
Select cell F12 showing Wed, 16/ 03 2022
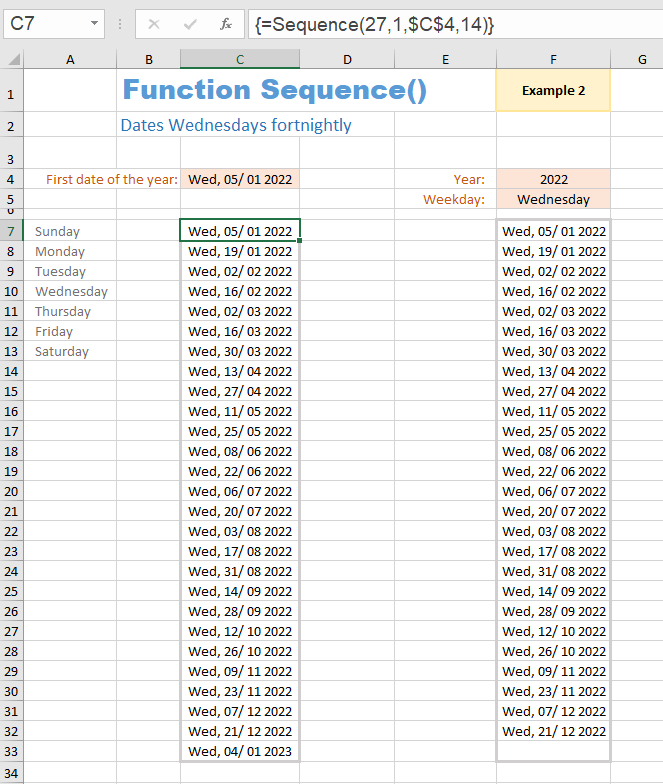tap(553, 331)
